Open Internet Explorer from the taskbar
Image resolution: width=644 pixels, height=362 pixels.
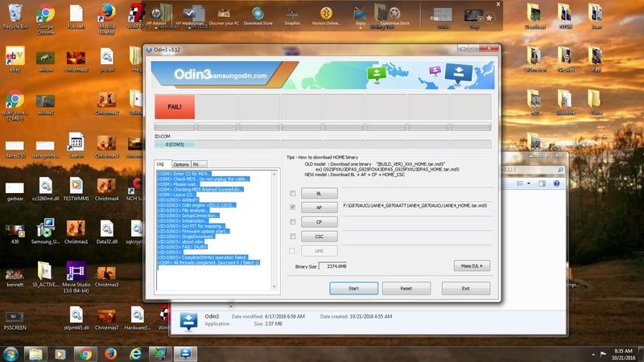click(135, 354)
